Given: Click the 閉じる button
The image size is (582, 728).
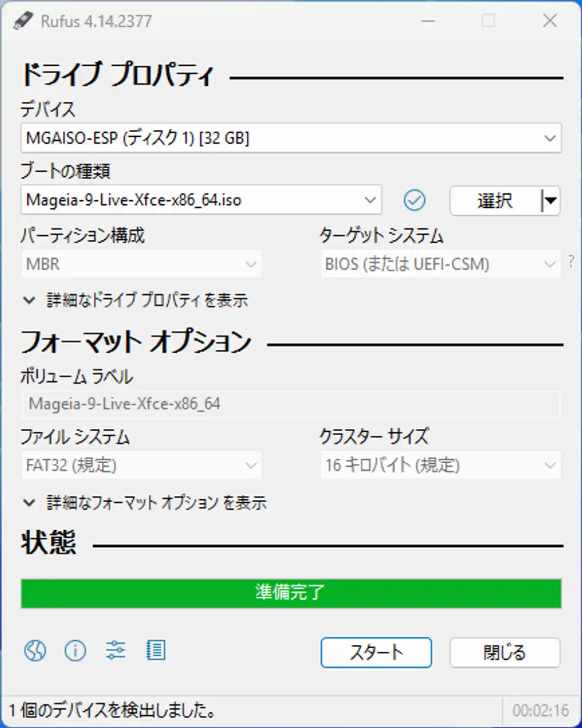Looking at the screenshot, I should 505,652.
